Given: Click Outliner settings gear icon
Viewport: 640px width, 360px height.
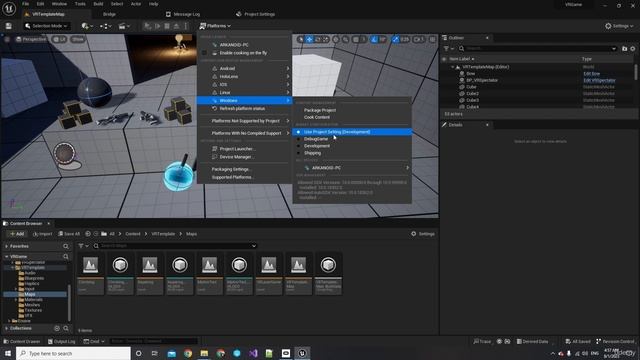Looking at the screenshot, I should [633, 49].
